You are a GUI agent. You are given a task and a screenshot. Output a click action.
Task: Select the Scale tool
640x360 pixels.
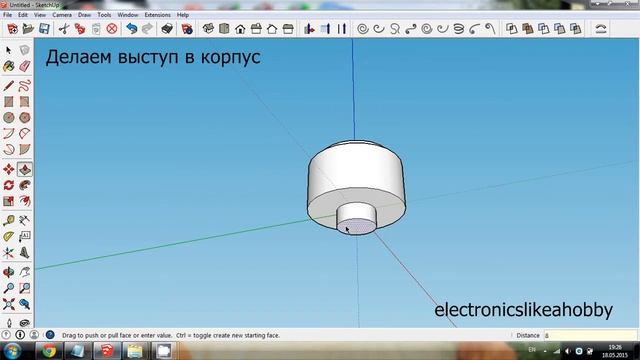tap(9, 201)
